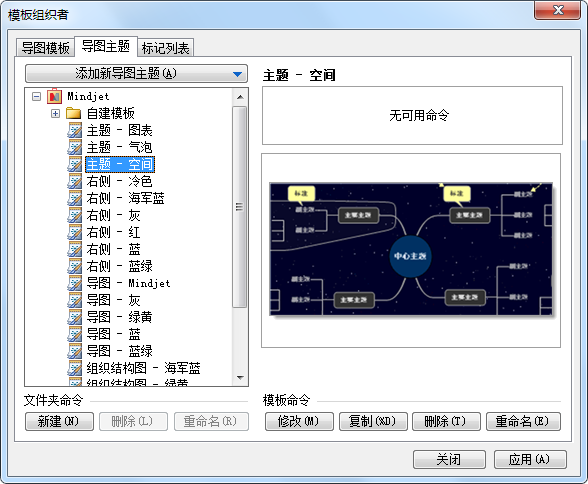Click the 关闭 button
The image size is (588, 484).
(x=449, y=459)
